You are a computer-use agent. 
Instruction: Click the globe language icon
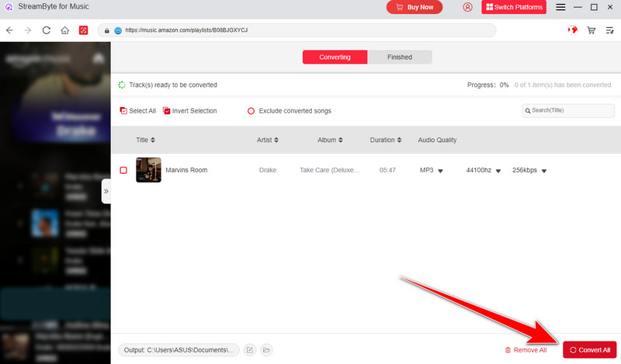coord(573,30)
